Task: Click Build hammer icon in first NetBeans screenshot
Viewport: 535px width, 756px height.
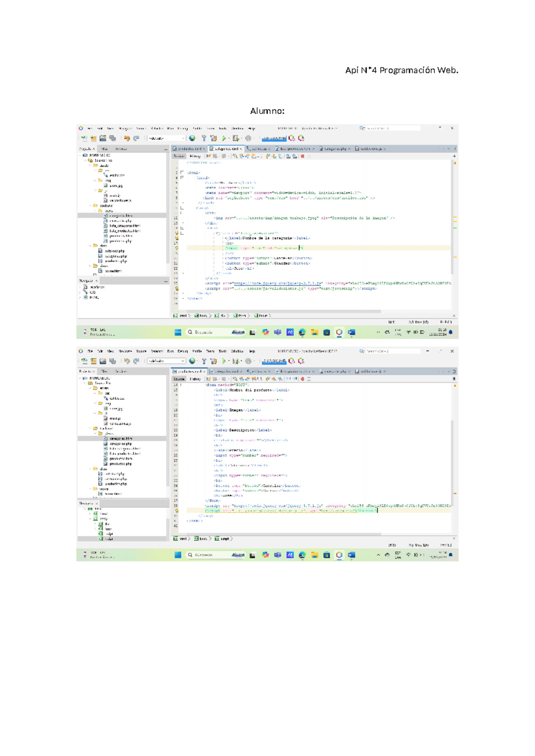Action: pyautogui.click(x=204, y=138)
